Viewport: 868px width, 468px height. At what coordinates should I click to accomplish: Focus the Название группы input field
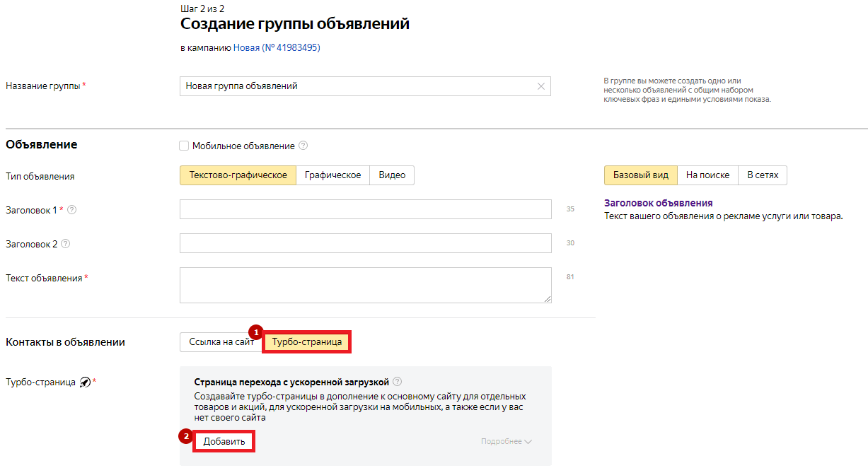coord(365,86)
